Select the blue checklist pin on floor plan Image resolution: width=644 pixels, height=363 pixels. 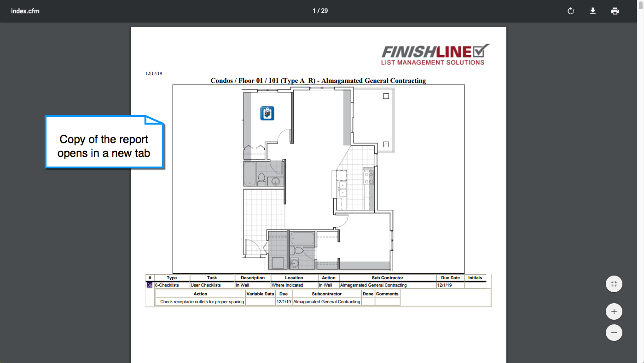click(267, 113)
